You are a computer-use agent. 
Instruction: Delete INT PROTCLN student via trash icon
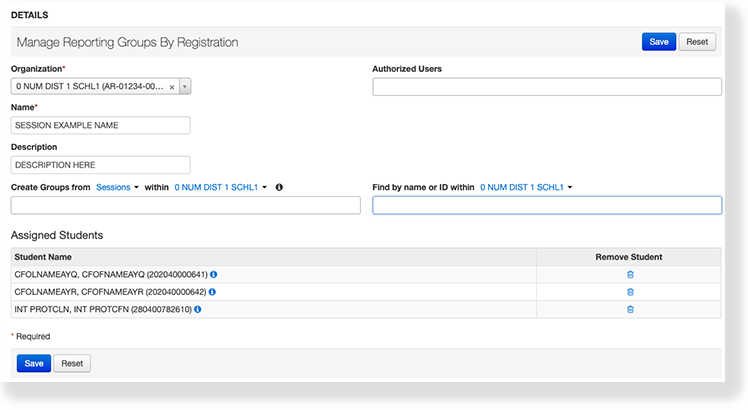click(630, 310)
